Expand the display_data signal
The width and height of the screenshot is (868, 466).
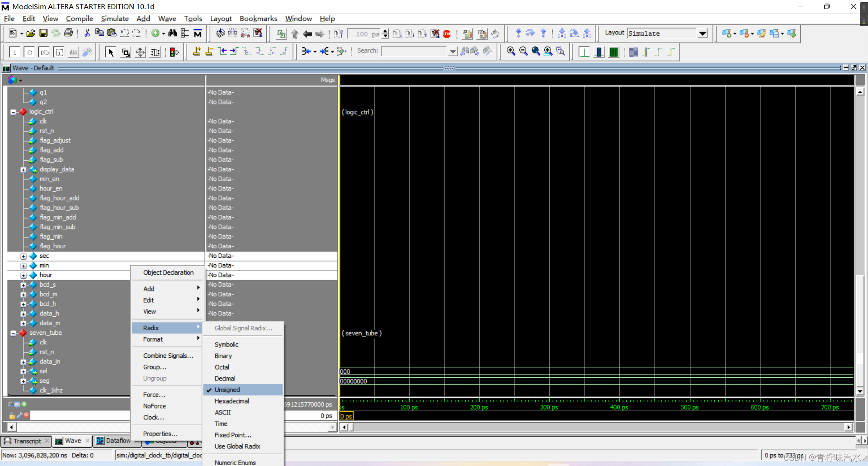pyautogui.click(x=24, y=170)
